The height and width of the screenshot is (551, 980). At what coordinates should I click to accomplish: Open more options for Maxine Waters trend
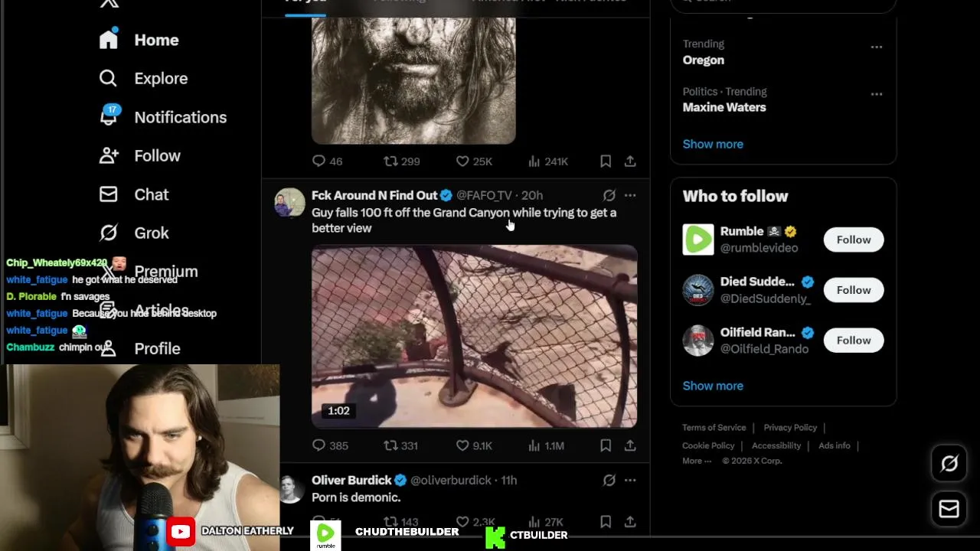click(x=877, y=95)
